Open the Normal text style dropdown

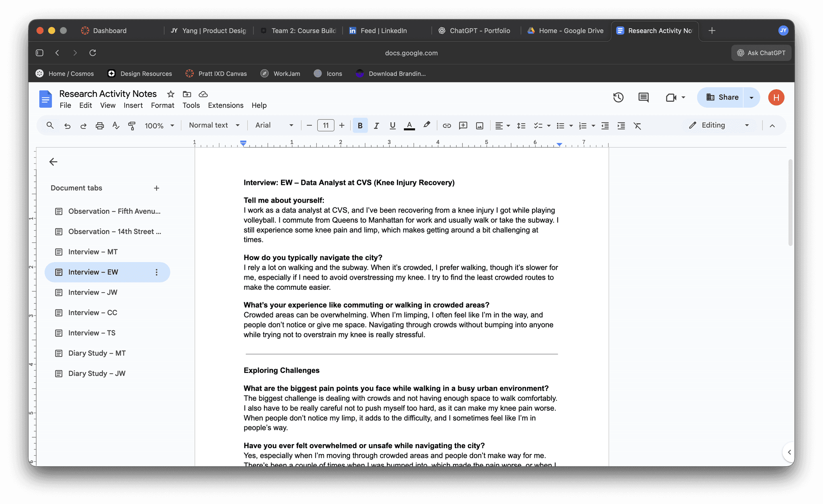pyautogui.click(x=214, y=125)
